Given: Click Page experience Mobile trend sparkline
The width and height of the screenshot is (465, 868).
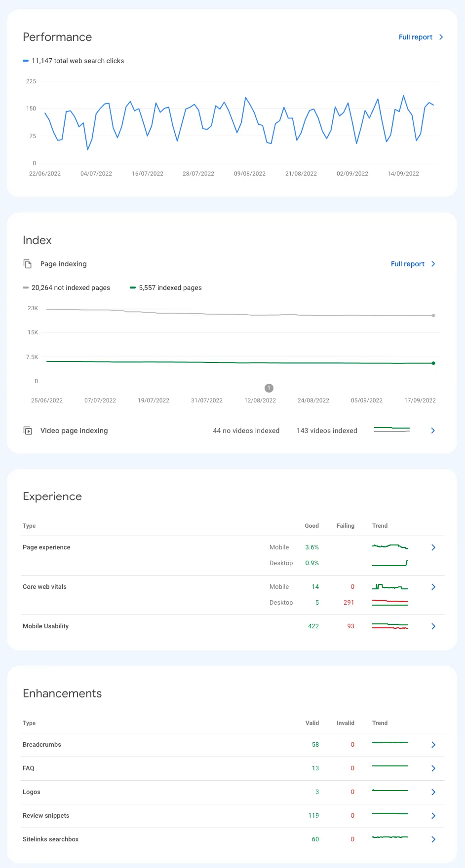Looking at the screenshot, I should click(x=390, y=546).
